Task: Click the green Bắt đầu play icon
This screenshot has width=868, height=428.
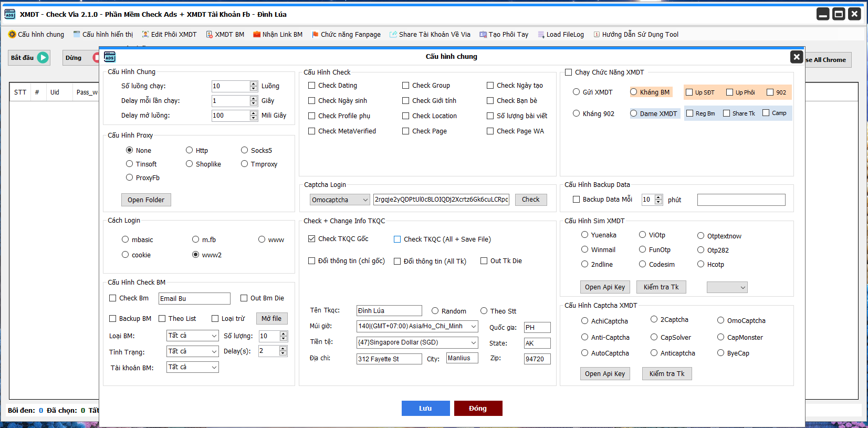Action: [x=43, y=57]
